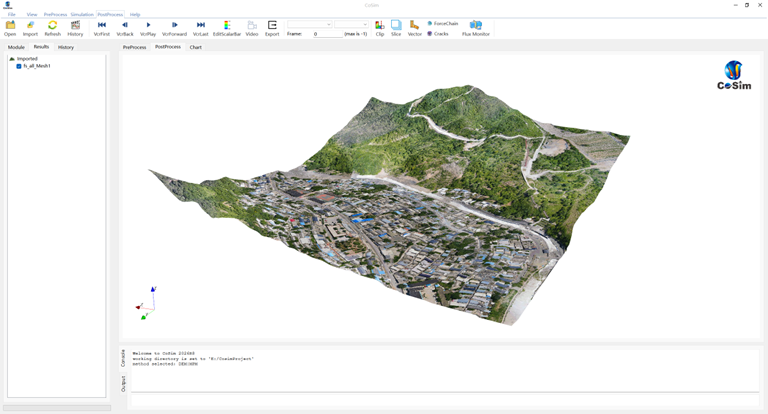Open the Simulation menu
The width and height of the screenshot is (768, 414).
[x=82, y=14]
